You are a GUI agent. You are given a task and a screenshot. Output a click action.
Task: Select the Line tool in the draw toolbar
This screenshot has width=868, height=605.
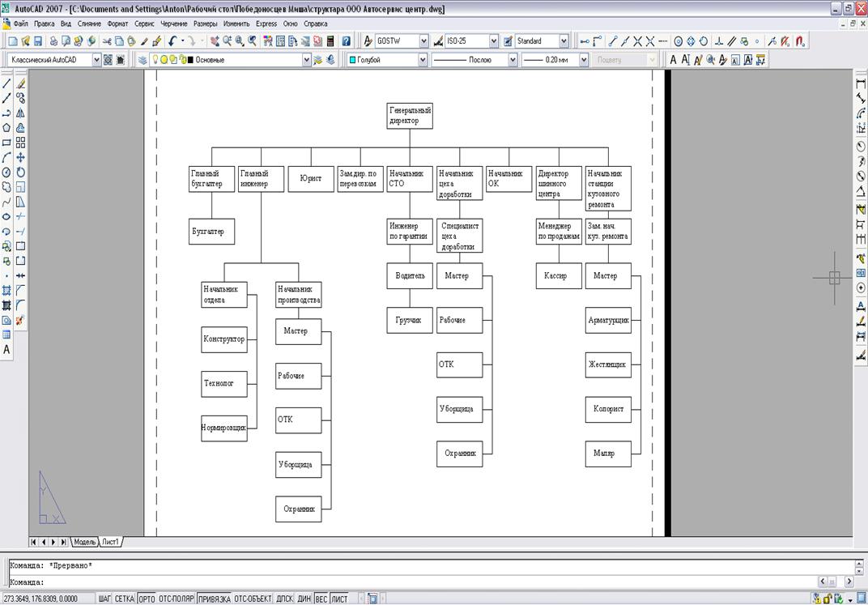coord(6,83)
